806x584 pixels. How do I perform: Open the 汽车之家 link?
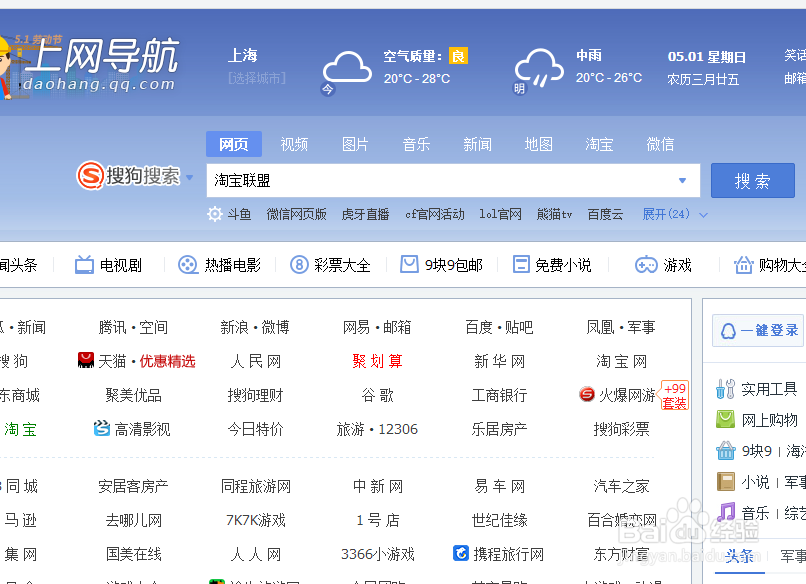tap(621, 486)
